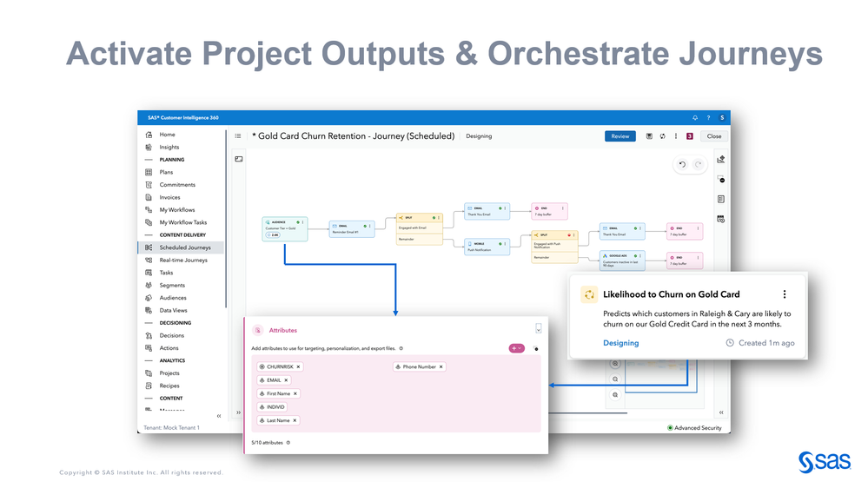Redo the canvas change
This screenshot has width=868, height=488.
tap(698, 164)
